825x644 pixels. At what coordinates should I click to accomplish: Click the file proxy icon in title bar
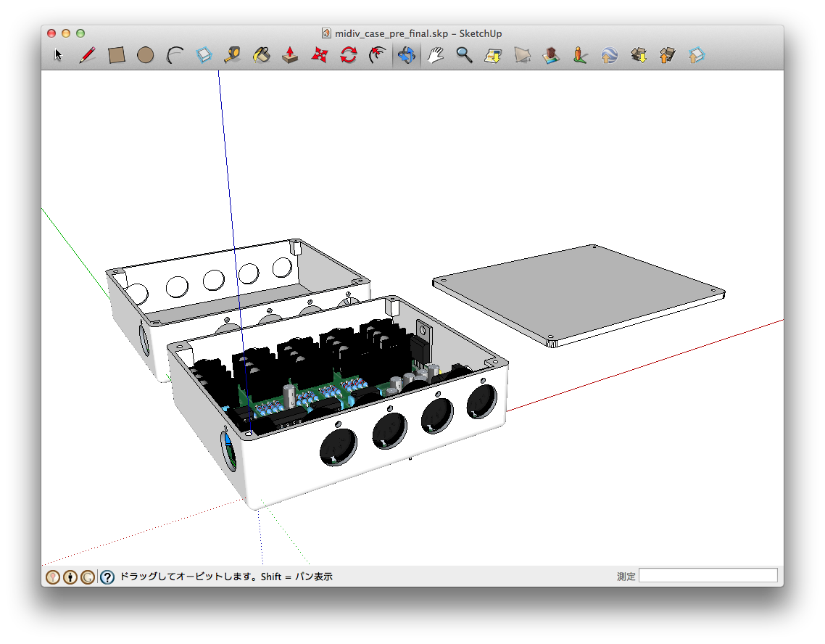coord(327,33)
